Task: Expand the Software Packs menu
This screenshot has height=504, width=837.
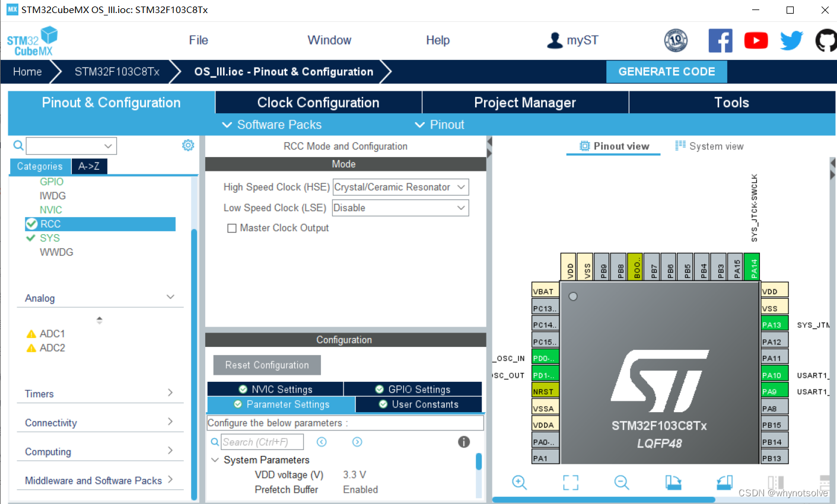Action: [272, 125]
